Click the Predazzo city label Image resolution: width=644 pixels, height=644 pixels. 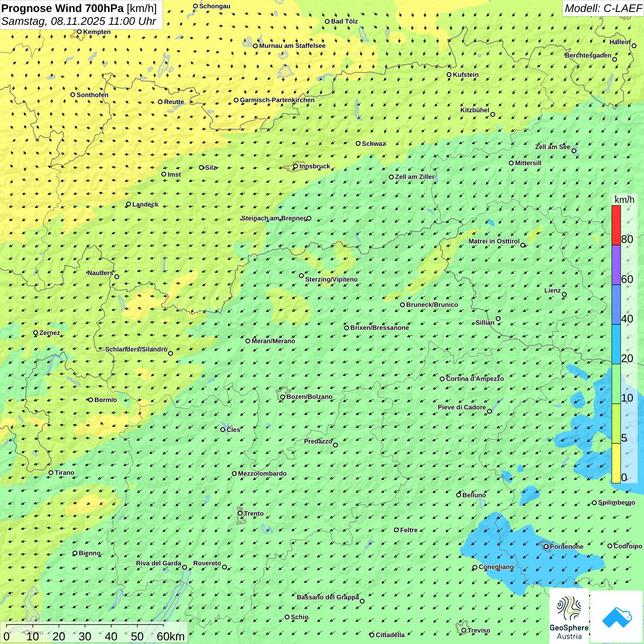(318, 441)
